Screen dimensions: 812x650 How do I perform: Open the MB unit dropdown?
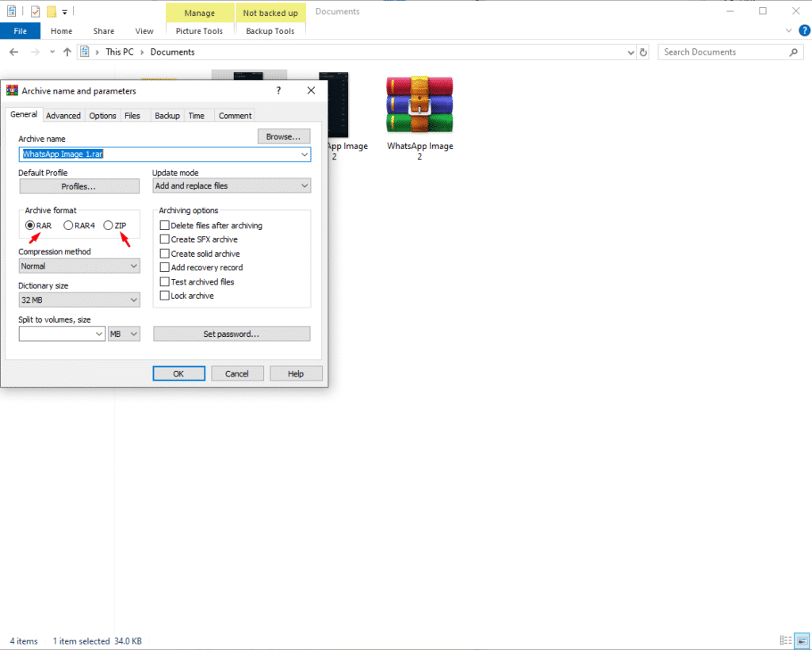[124, 335]
